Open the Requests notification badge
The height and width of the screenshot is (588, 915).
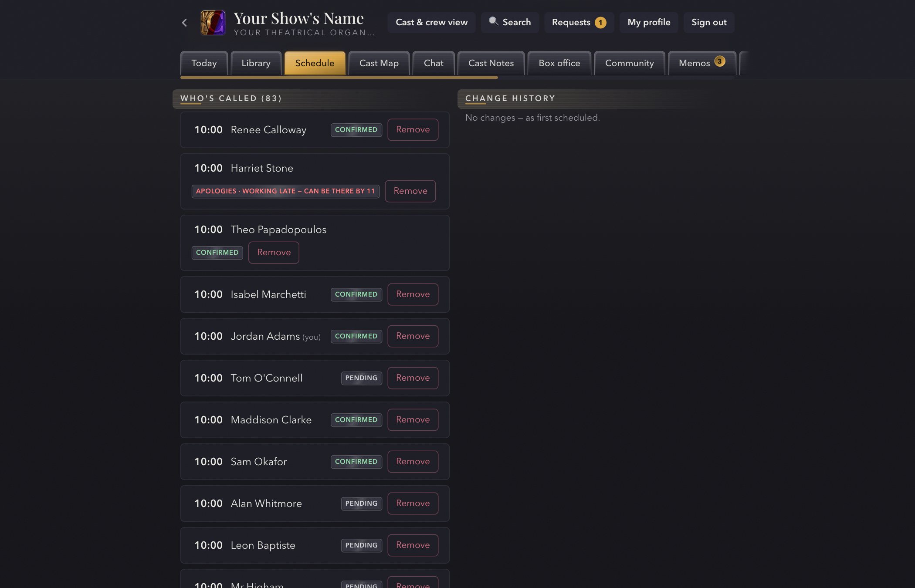(x=600, y=23)
